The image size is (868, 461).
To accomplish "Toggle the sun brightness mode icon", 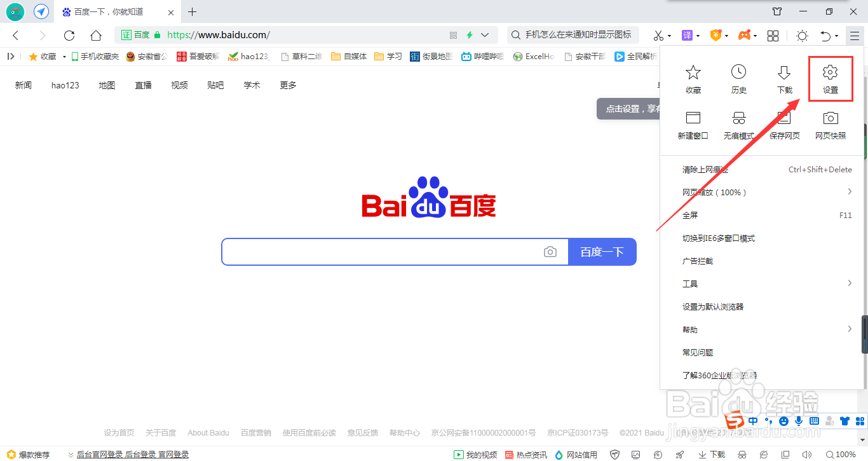I will 802,36.
